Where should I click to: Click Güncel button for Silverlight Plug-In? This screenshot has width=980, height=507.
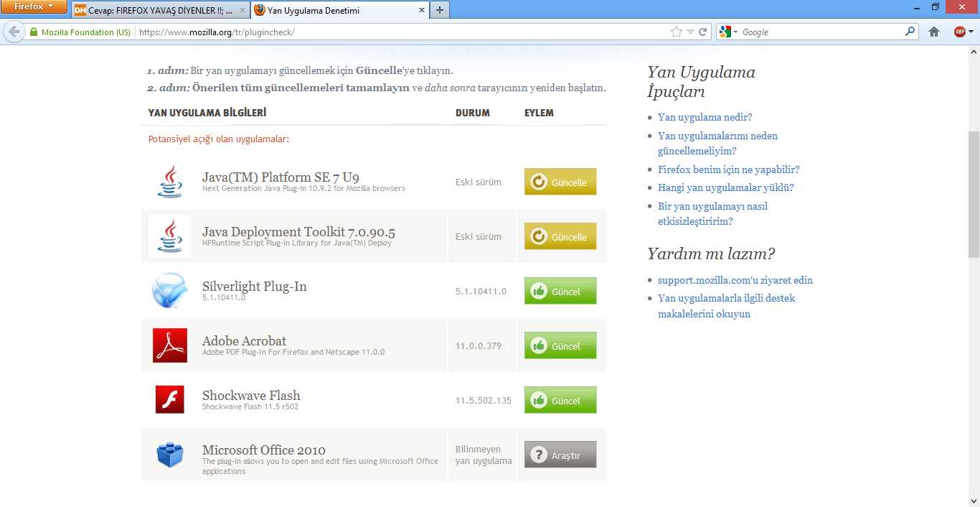560,291
